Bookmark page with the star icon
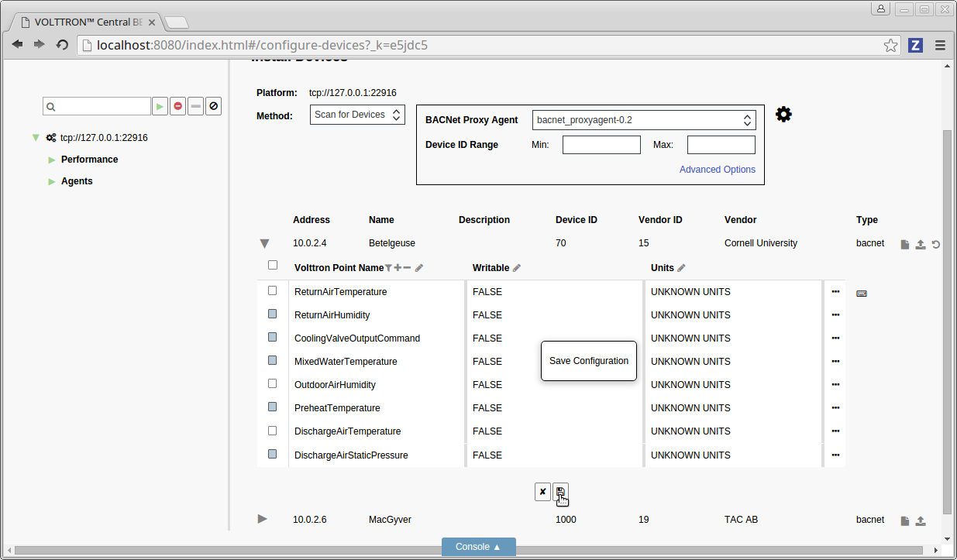 [891, 45]
